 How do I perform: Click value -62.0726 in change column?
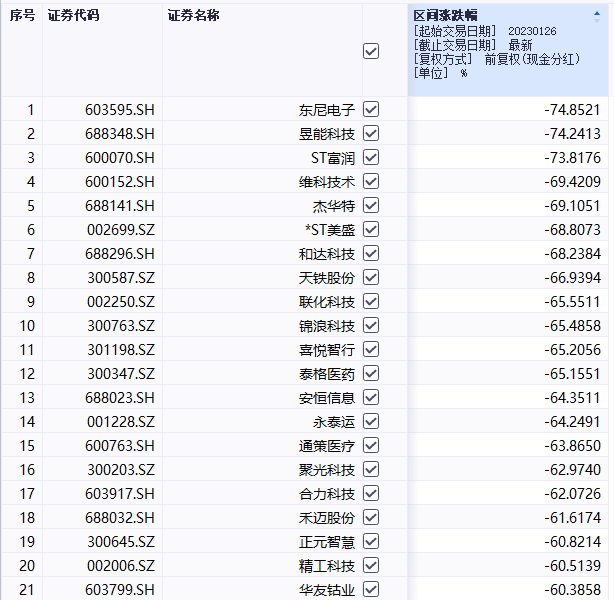(572, 493)
